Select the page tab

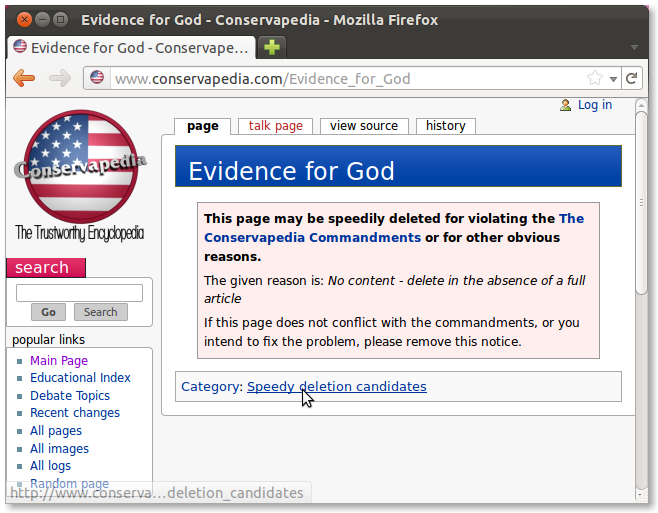click(203, 126)
